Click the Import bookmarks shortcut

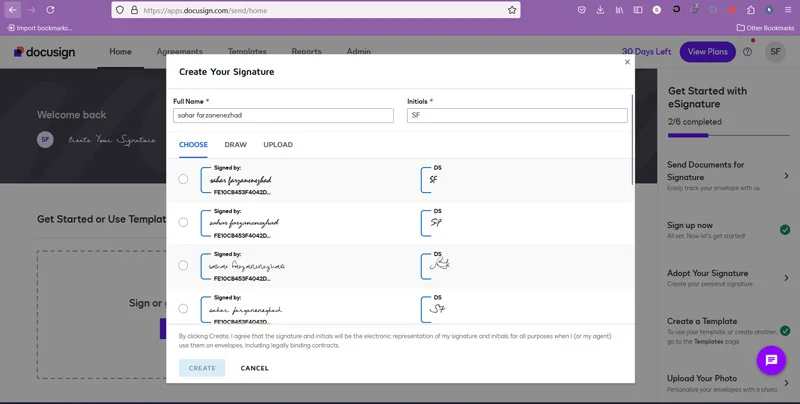[40, 28]
